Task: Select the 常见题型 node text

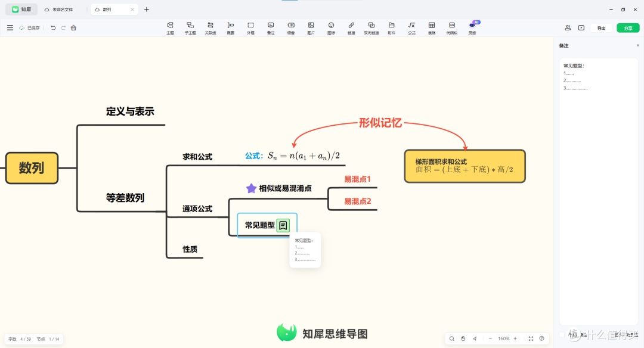Action: (259, 225)
